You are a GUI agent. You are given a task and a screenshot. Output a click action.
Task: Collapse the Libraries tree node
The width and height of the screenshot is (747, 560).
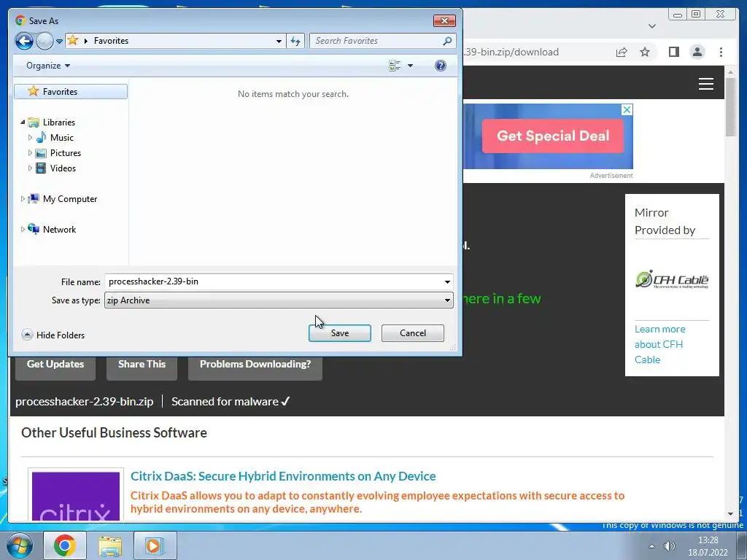coord(23,122)
